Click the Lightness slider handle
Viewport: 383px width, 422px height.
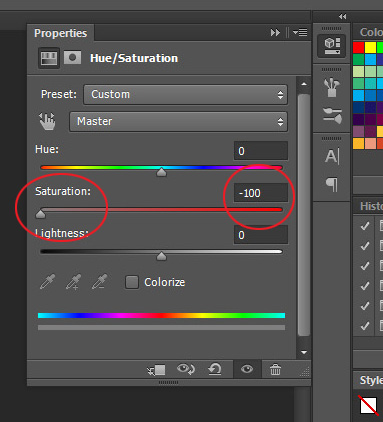pyautogui.click(x=162, y=256)
